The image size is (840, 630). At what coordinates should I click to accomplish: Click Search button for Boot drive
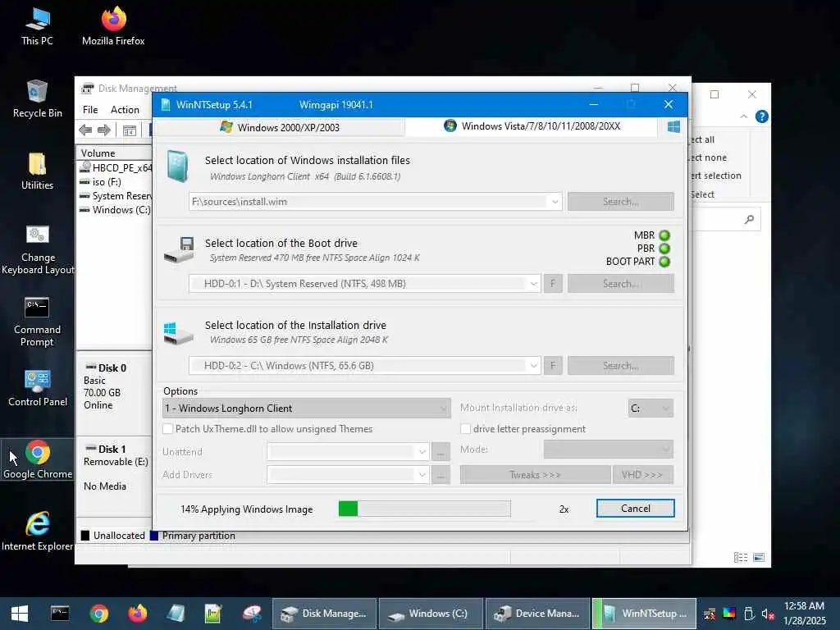[x=621, y=284]
